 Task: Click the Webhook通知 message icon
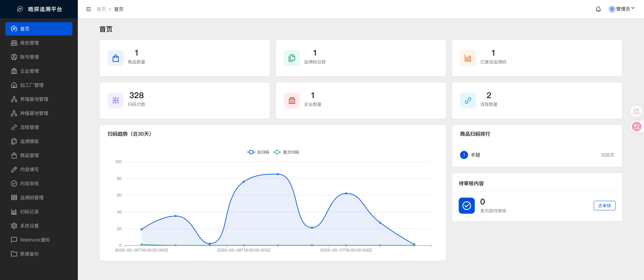(14, 240)
